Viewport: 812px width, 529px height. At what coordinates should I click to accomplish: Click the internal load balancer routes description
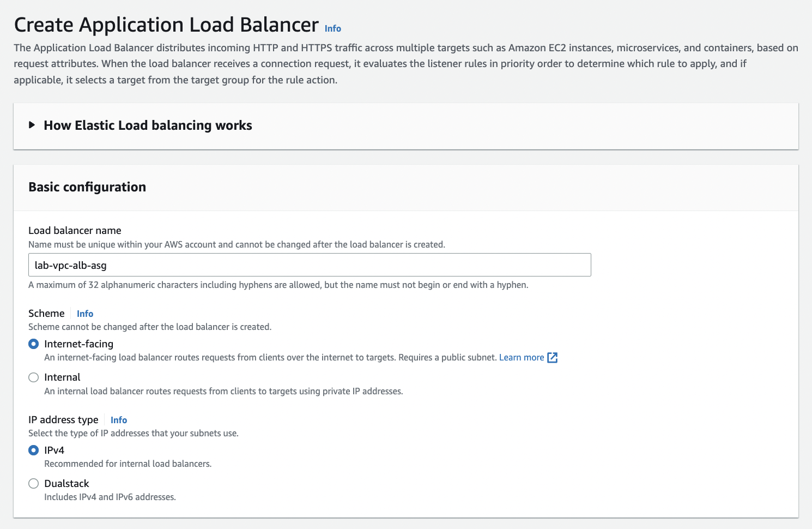click(223, 392)
